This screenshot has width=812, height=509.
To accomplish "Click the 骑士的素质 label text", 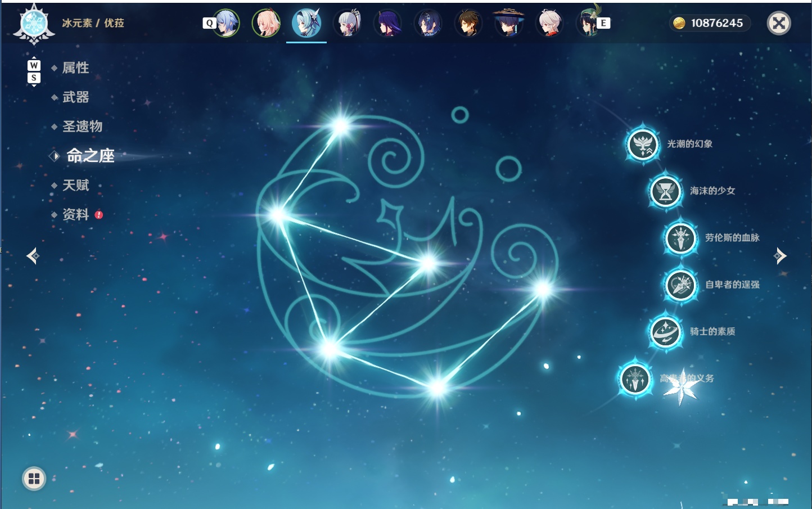I will pos(712,332).
